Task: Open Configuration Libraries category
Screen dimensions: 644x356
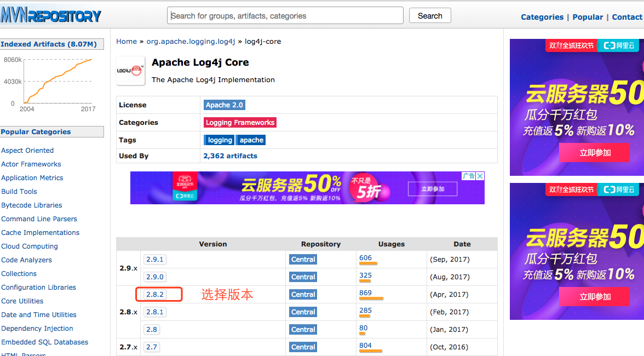Action: pos(38,288)
